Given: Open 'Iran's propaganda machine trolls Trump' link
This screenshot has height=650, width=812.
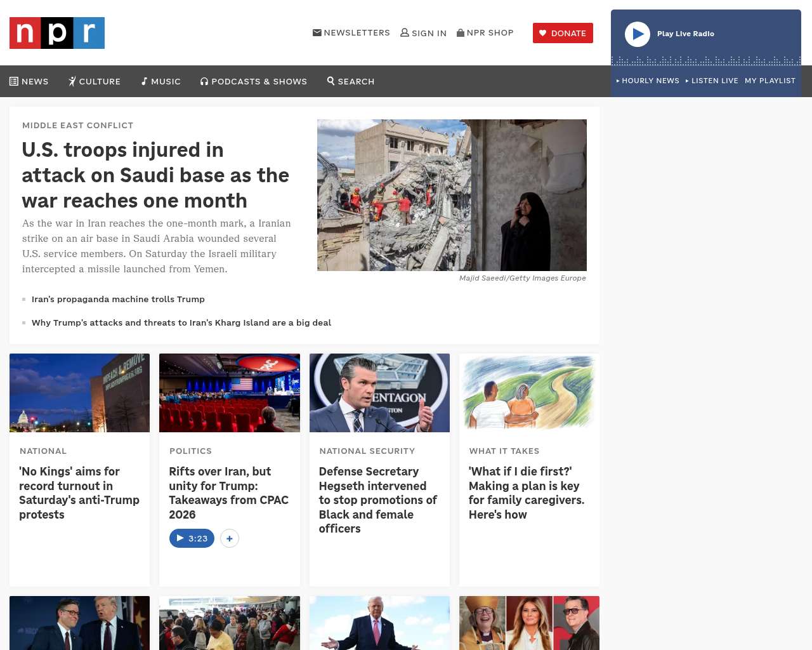Looking at the screenshot, I should tap(118, 299).
